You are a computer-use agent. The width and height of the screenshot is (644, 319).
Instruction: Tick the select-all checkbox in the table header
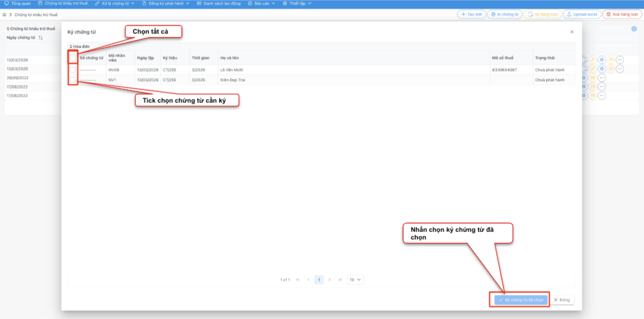click(73, 58)
